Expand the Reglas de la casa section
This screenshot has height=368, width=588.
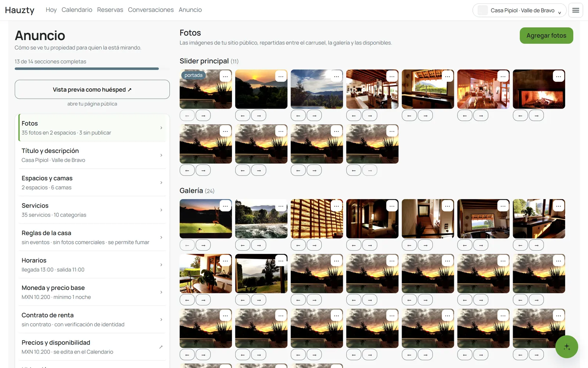92,237
